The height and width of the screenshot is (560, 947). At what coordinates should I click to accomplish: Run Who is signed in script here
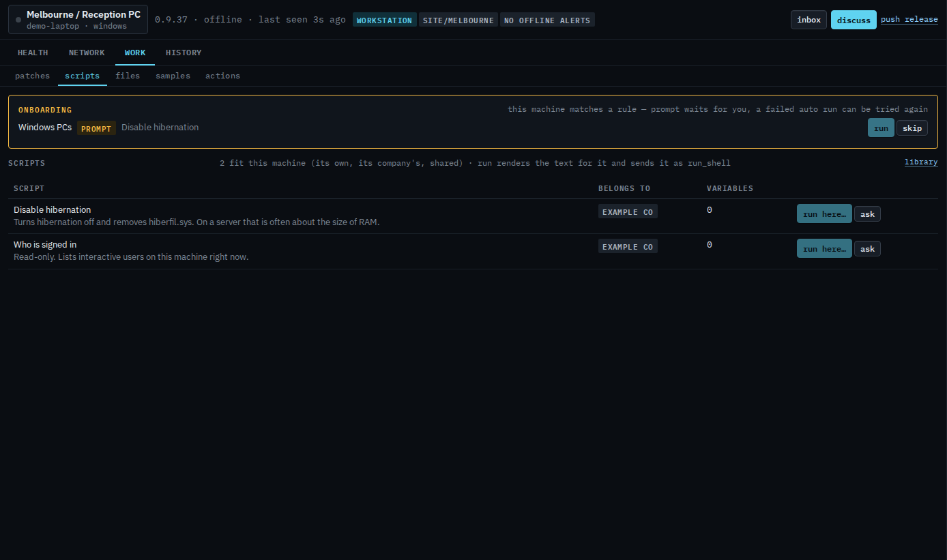coord(824,248)
